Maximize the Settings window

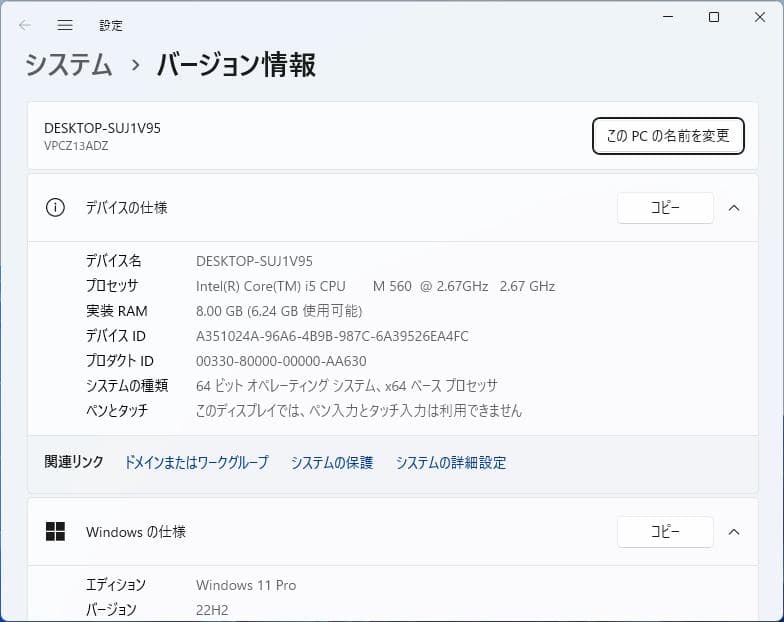[714, 17]
